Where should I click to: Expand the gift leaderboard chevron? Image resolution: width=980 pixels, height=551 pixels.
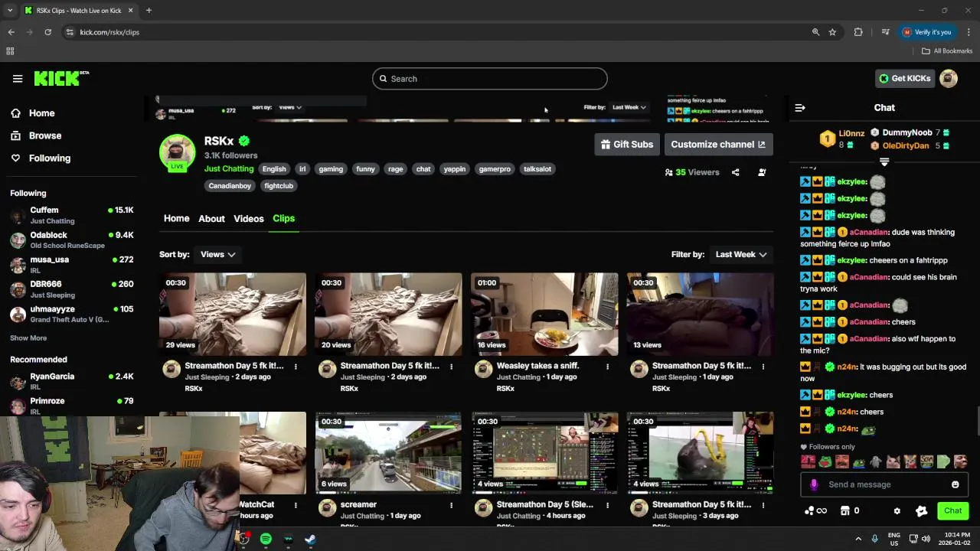[884, 161]
